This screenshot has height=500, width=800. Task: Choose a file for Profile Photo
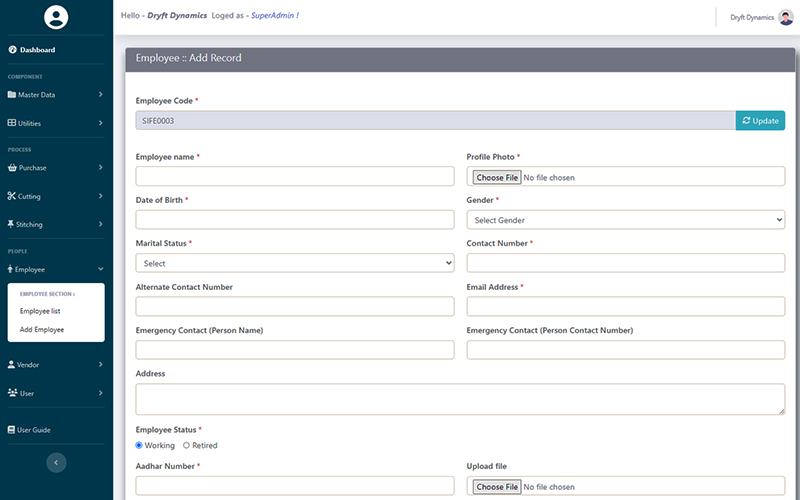tap(497, 177)
